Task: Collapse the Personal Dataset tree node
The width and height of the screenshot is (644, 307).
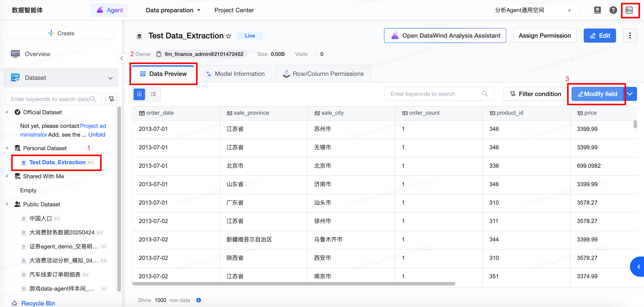Action: click(7, 148)
